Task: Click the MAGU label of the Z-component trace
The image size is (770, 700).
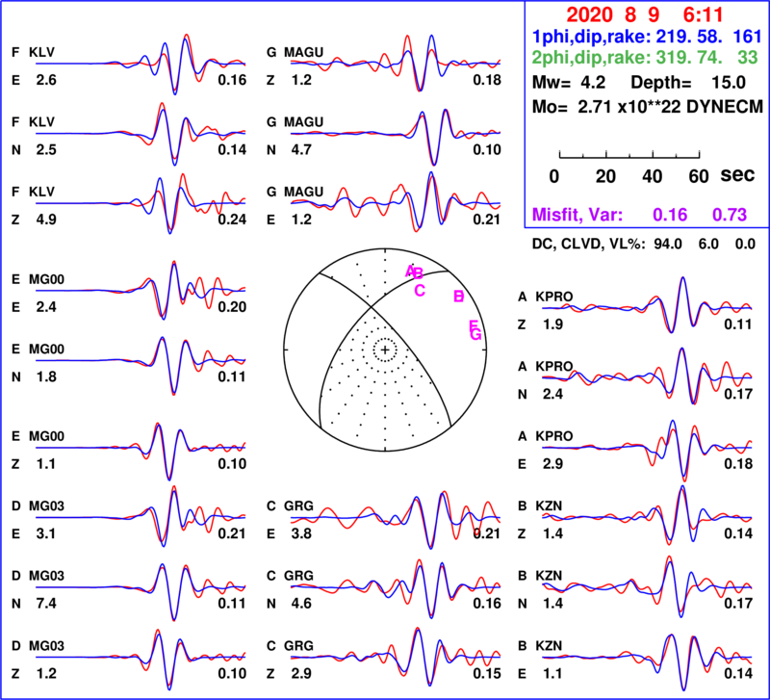Action: point(303,52)
